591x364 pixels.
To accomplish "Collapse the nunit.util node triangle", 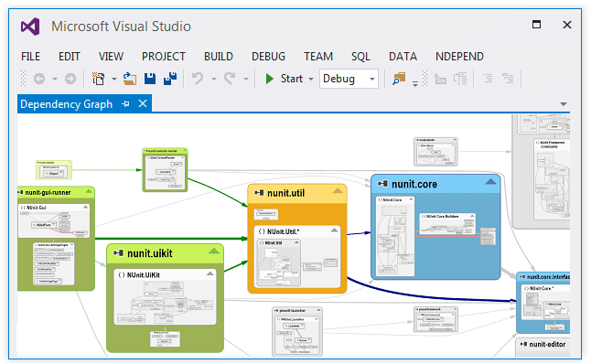I will (338, 191).
